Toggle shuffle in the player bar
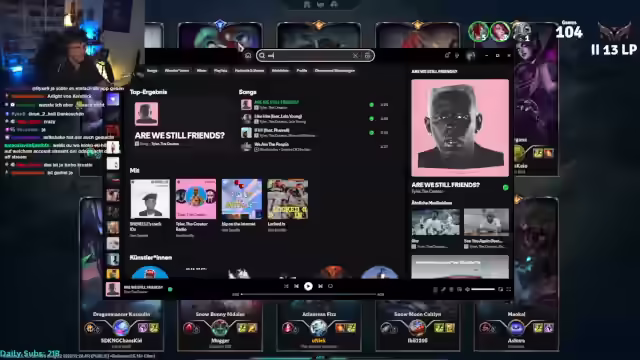The image size is (640, 360). (x=286, y=286)
